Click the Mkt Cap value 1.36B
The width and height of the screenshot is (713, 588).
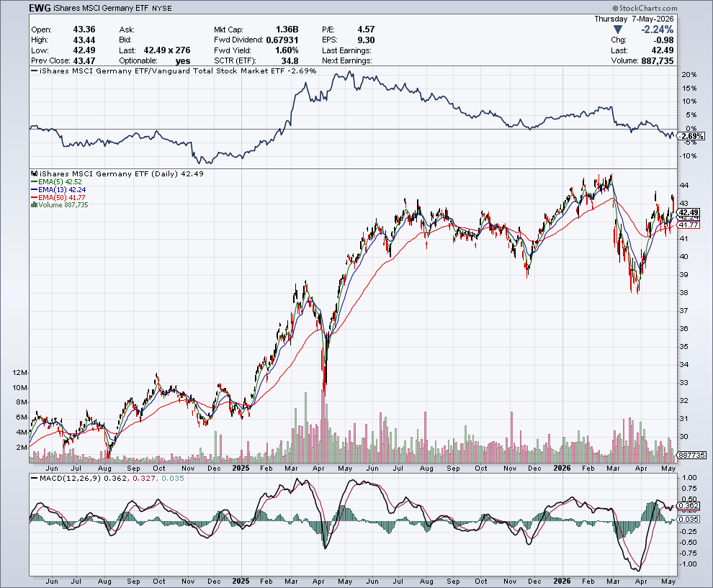point(287,30)
